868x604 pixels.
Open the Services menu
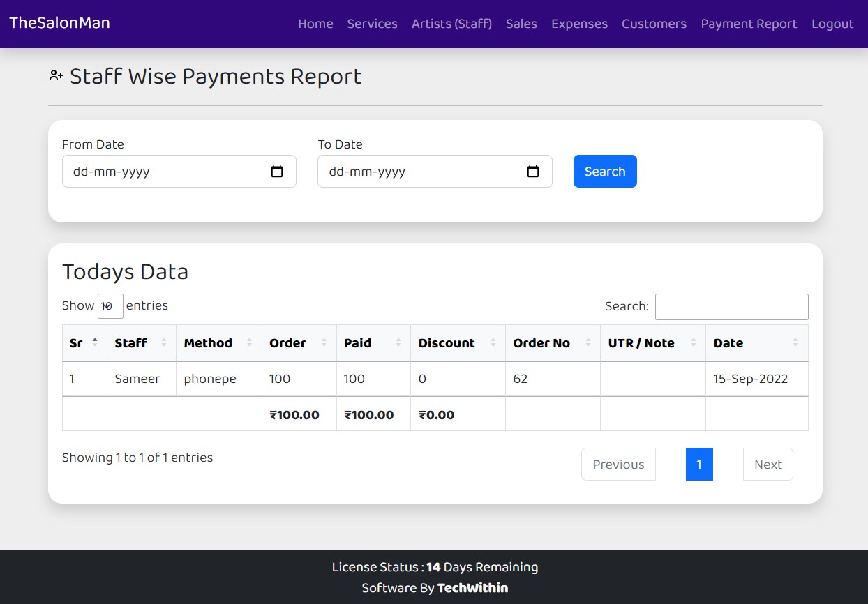(372, 24)
